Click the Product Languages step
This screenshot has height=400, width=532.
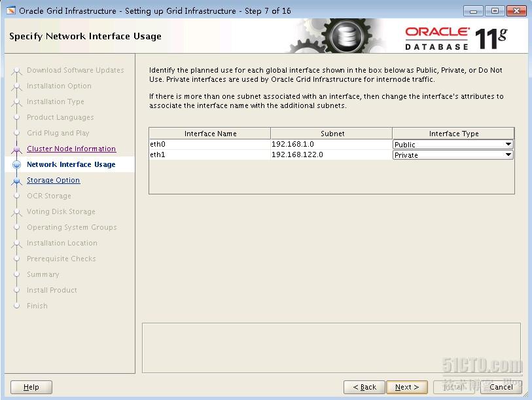point(60,117)
